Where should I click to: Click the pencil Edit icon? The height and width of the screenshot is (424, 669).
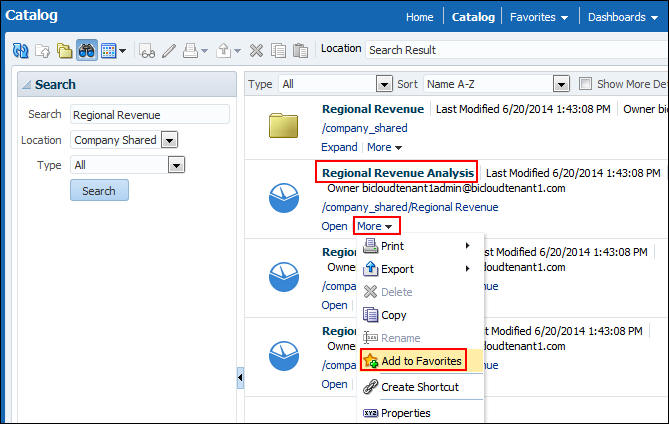point(169,51)
